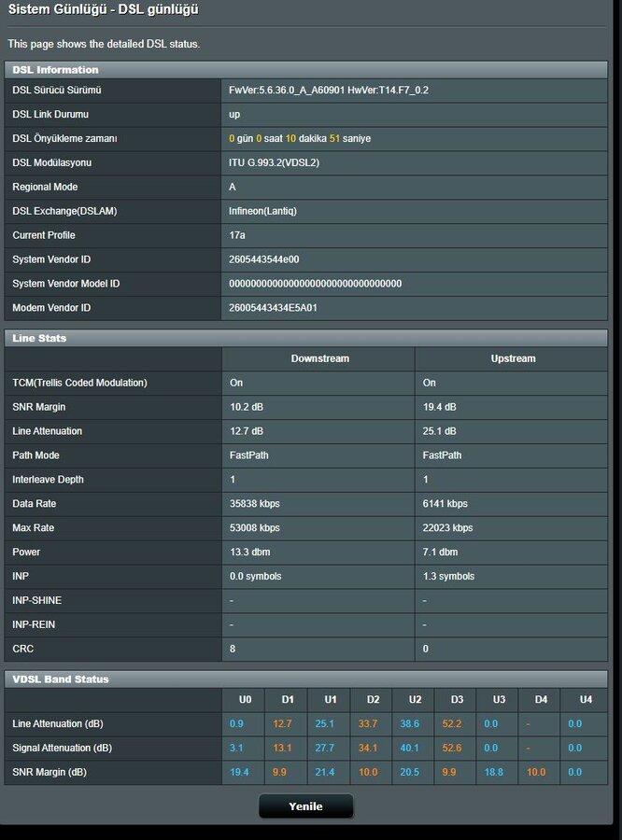Click the Modem Vendor ID value
This screenshot has width=622, height=840.
(x=273, y=308)
